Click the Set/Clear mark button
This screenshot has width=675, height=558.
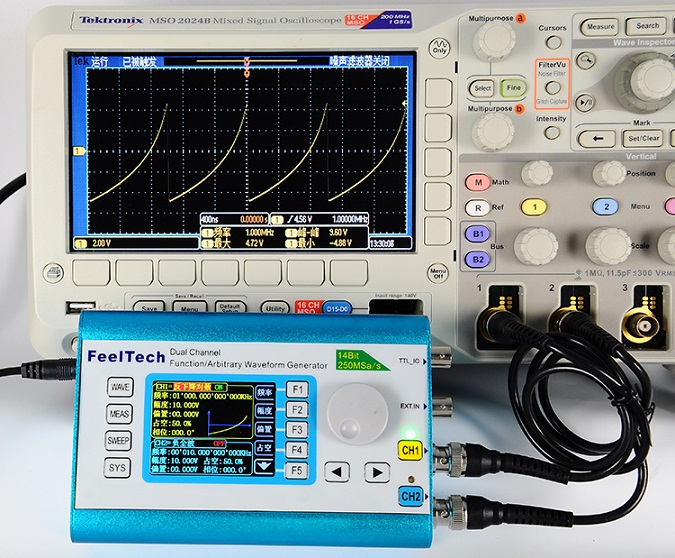[x=644, y=139]
